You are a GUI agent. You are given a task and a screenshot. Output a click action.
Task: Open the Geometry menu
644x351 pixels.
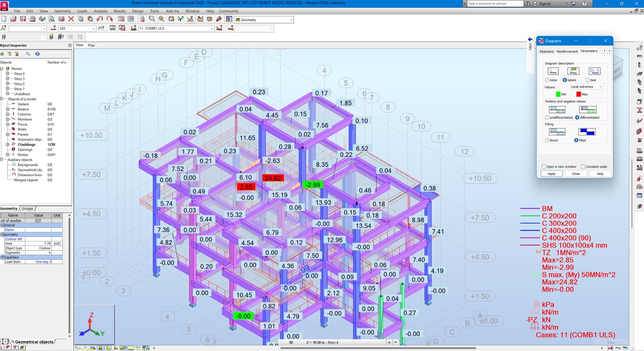62,11
